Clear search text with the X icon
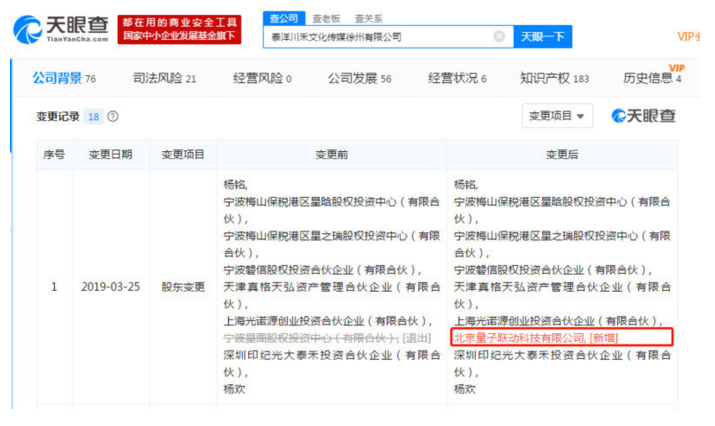The image size is (715, 426). (499, 36)
